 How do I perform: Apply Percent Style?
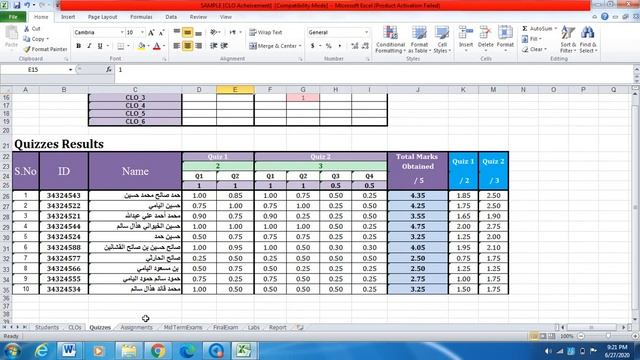(329, 46)
